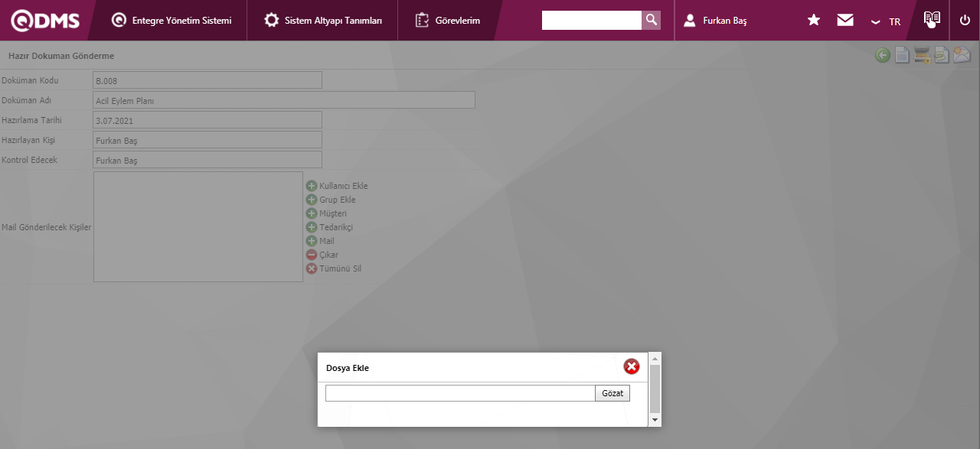Click the Dosya Ekle scrollbar thumb
Image resolution: width=980 pixels, height=449 pixels.
point(655,389)
